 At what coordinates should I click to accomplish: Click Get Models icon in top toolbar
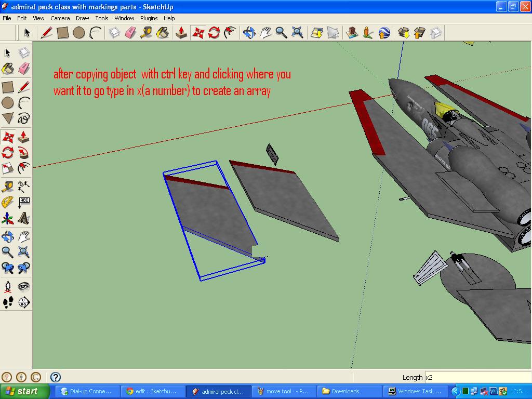(x=403, y=33)
